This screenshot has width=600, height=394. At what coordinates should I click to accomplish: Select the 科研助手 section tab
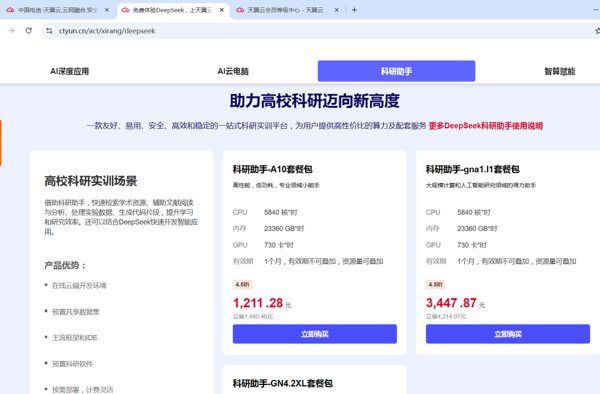coord(396,71)
